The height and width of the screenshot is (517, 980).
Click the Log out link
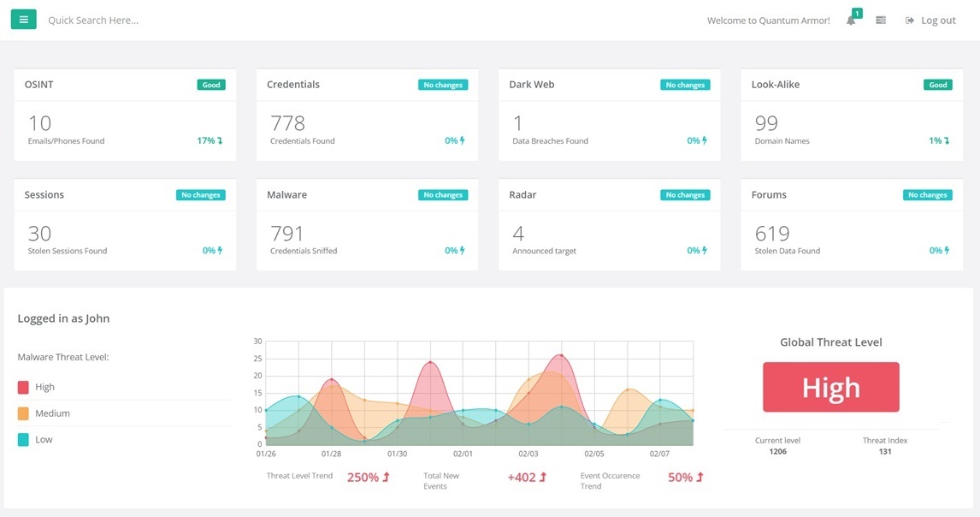[938, 20]
